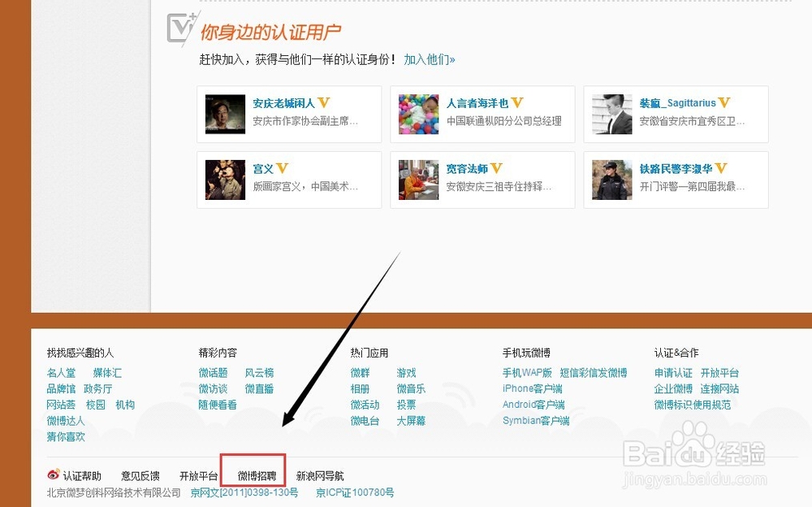Open 猜你喜欢 footer link

(66, 437)
